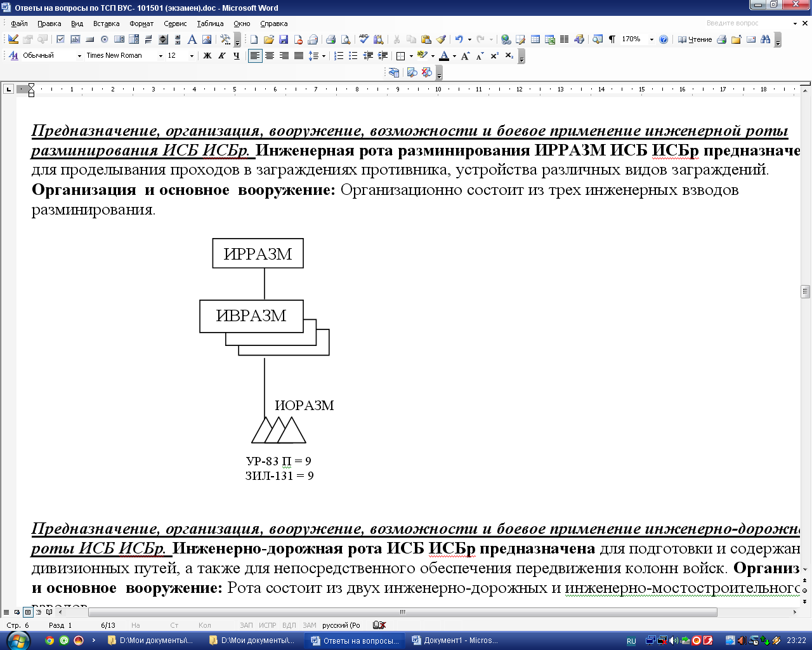Expand the highlight color dropdown arrow
812x650 pixels.
[x=433, y=56]
